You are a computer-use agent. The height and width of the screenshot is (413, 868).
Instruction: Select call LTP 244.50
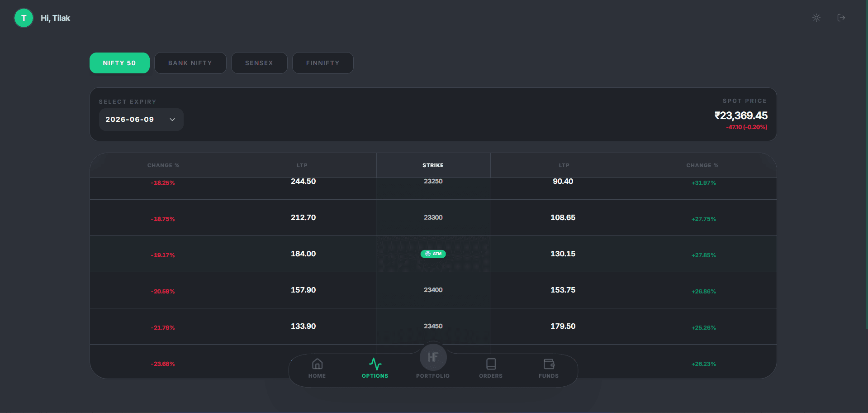(x=303, y=181)
